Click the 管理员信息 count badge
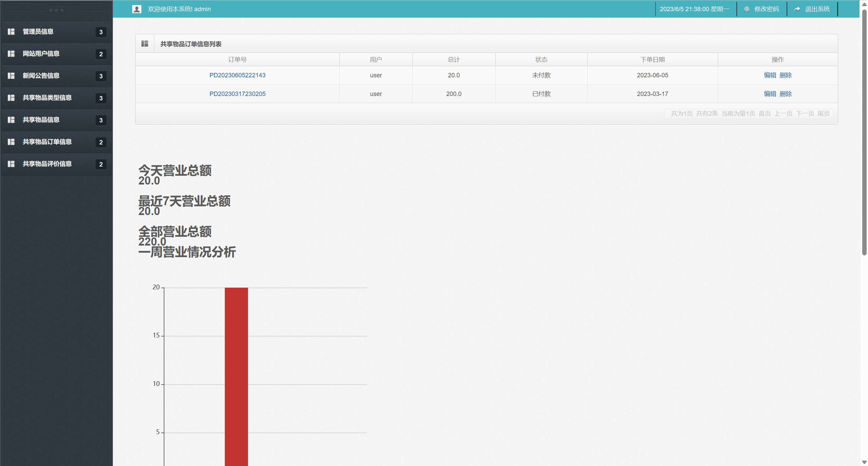Viewport: 868px width, 466px height. point(101,32)
